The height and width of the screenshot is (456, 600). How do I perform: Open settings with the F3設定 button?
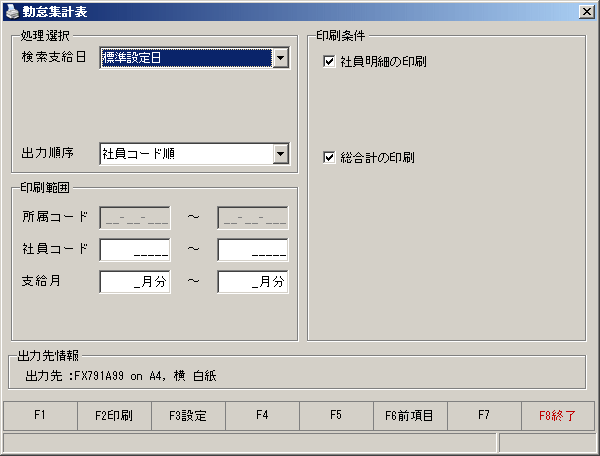coord(188,415)
